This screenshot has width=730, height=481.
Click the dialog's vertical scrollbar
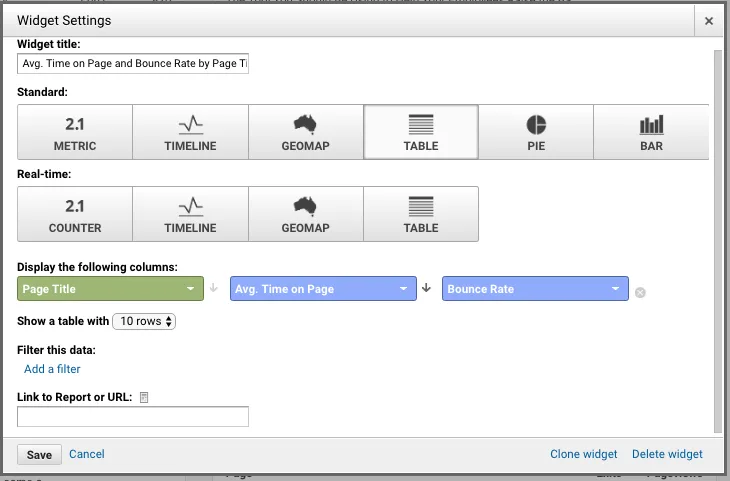point(718,241)
